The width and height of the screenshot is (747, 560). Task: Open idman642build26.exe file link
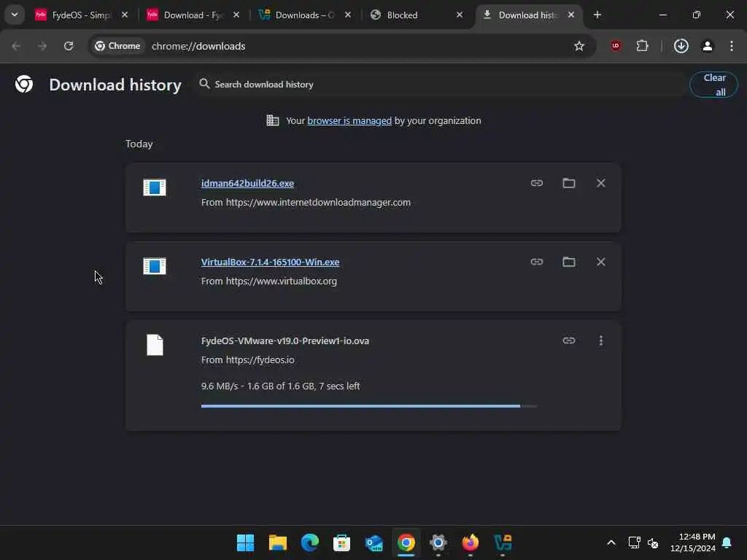(x=247, y=183)
